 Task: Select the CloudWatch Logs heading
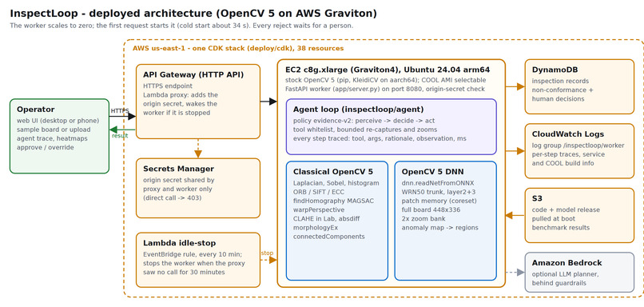click(567, 134)
